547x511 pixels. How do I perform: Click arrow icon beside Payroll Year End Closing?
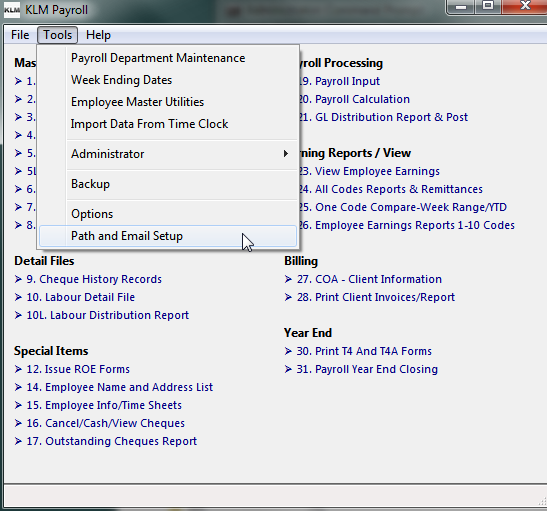288,369
